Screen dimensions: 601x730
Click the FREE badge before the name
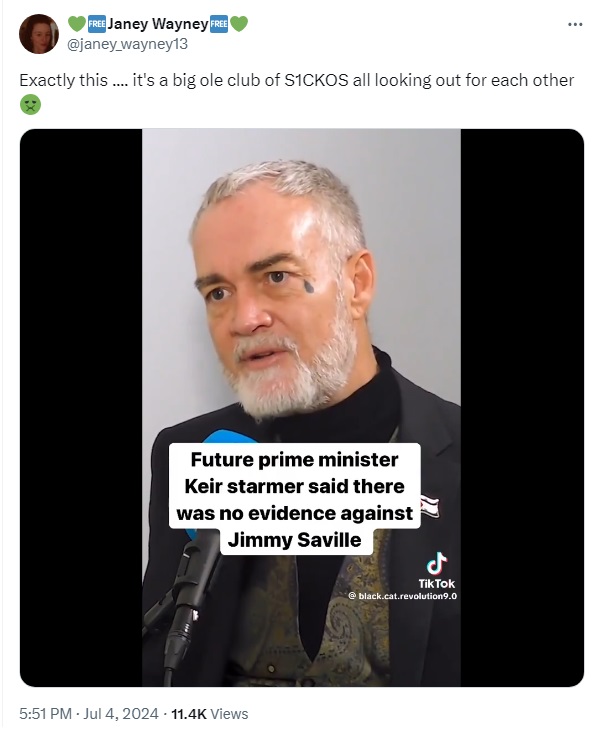point(97,24)
